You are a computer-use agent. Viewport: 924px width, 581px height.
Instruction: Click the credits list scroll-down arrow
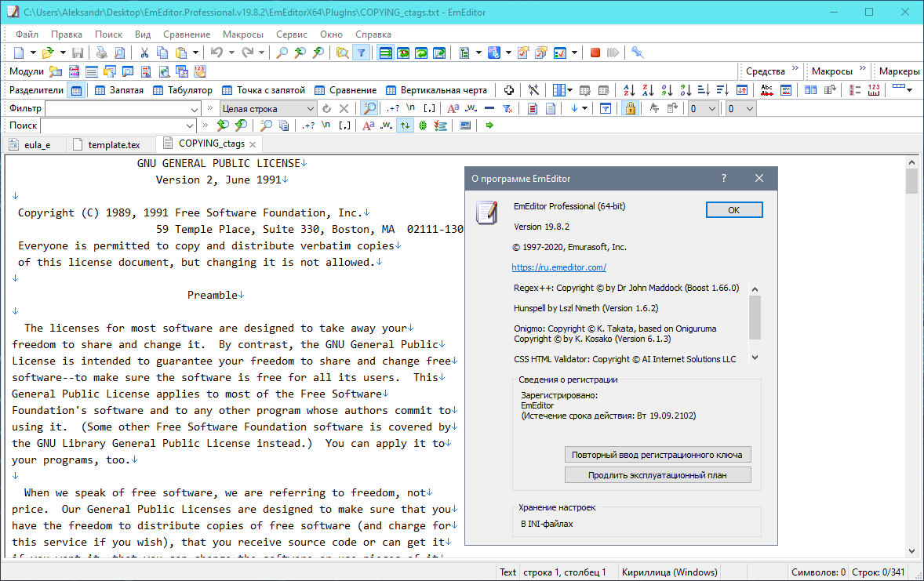[755, 358]
